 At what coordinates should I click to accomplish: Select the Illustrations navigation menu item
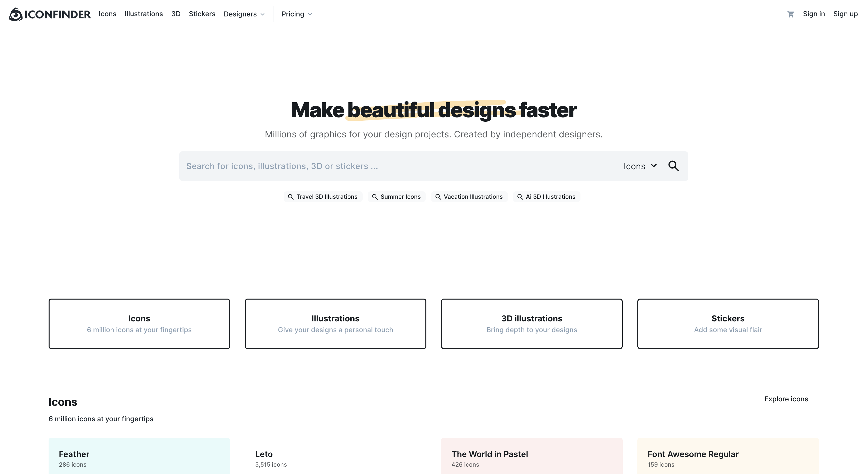tap(144, 13)
